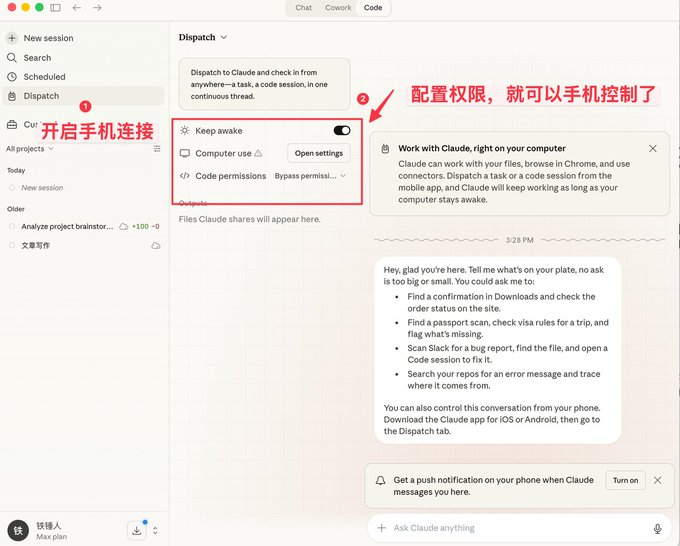This screenshot has height=546, width=680.
Task: Click the sun icon beside Keep awake
Action: (185, 131)
